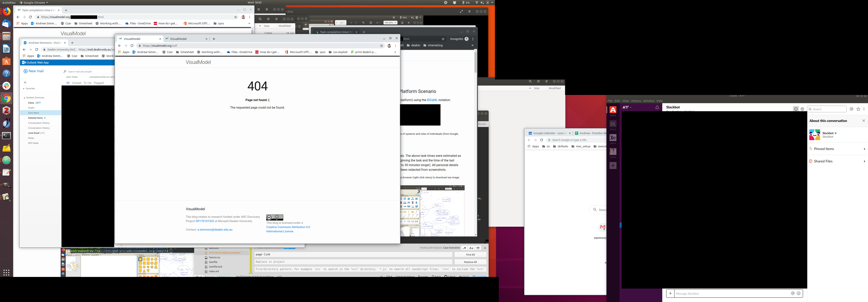Toggle regex option in Atom find panel
The image size is (868, 302).
pos(464,248)
